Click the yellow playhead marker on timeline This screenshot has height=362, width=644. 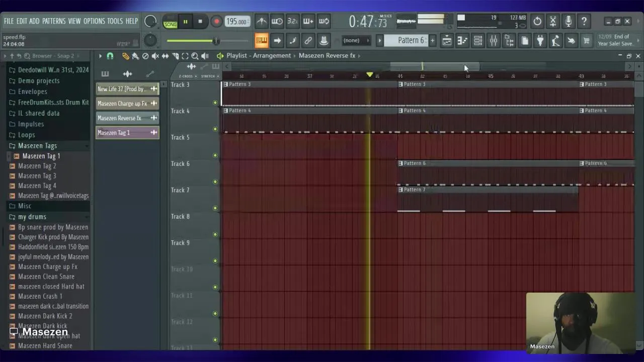(370, 75)
